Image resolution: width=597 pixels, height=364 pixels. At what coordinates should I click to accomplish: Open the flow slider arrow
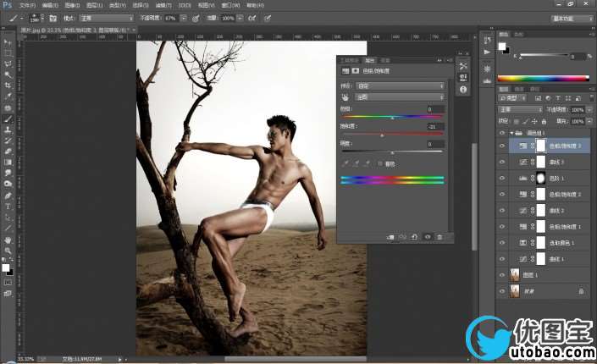pos(240,18)
